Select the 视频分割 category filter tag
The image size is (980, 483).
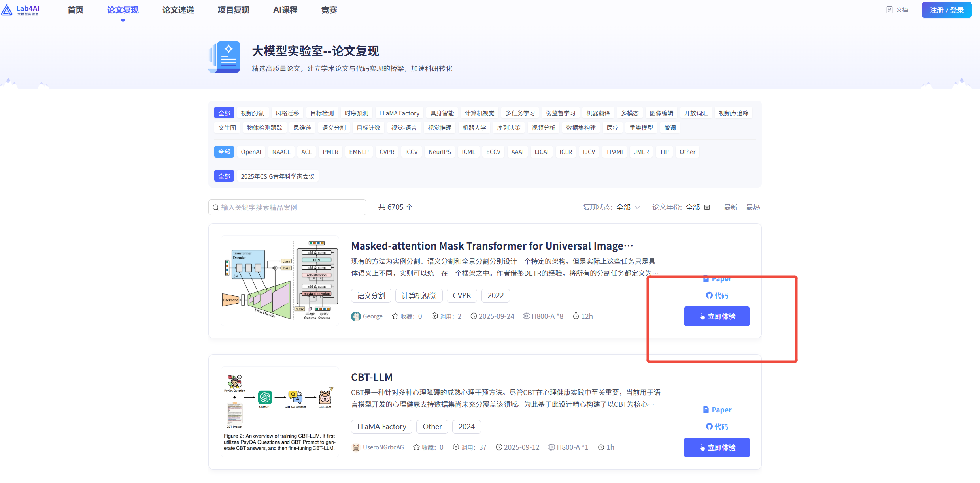tap(253, 113)
